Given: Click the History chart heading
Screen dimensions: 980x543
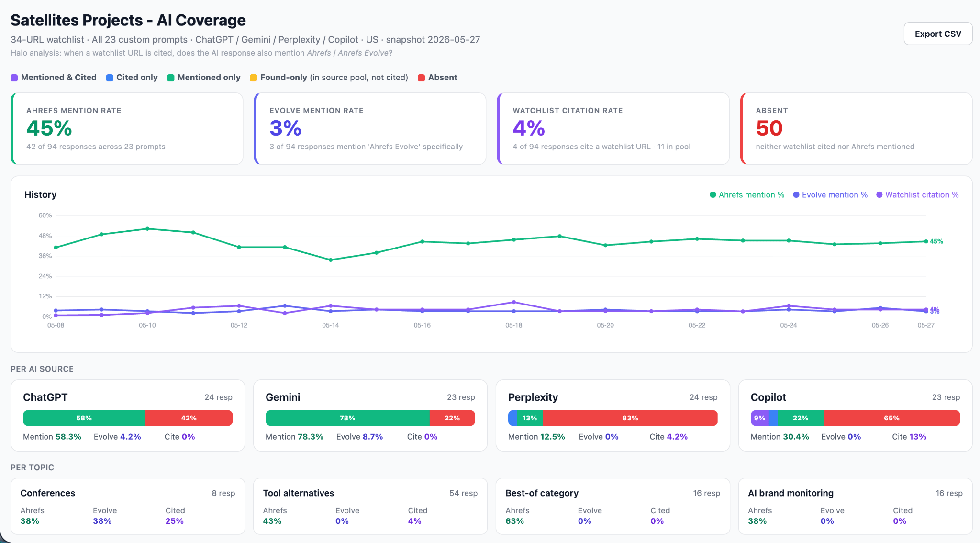Looking at the screenshot, I should (x=40, y=194).
